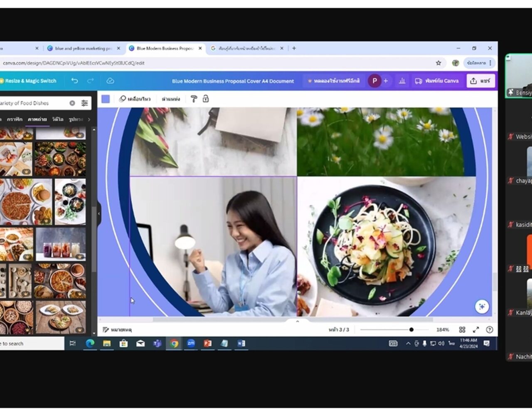Open Word from taskbar

(x=241, y=344)
